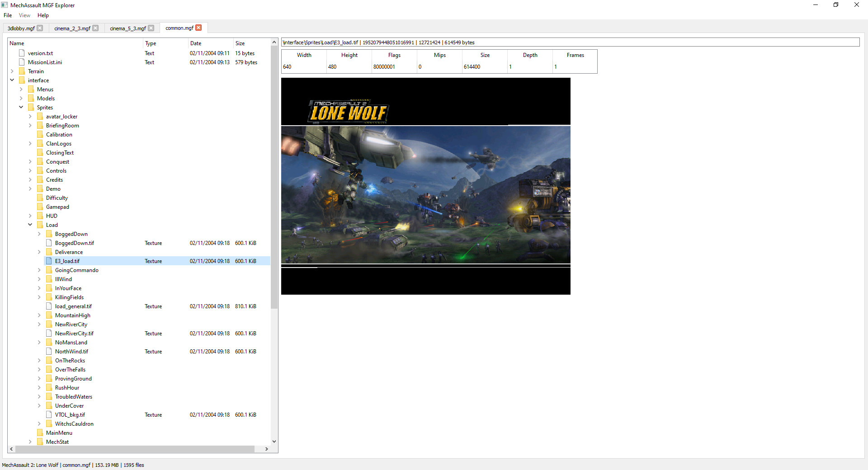Click the GoingCommando folder icon
The height and width of the screenshot is (470, 868).
(x=49, y=270)
